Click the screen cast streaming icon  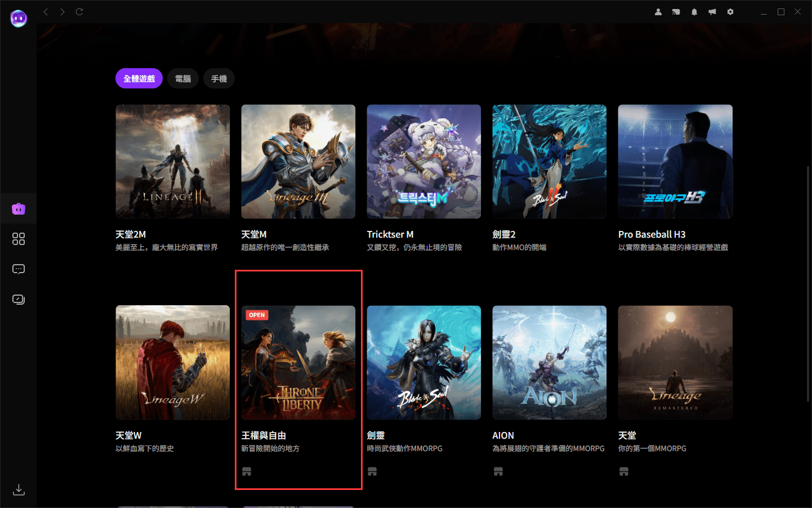pos(676,12)
